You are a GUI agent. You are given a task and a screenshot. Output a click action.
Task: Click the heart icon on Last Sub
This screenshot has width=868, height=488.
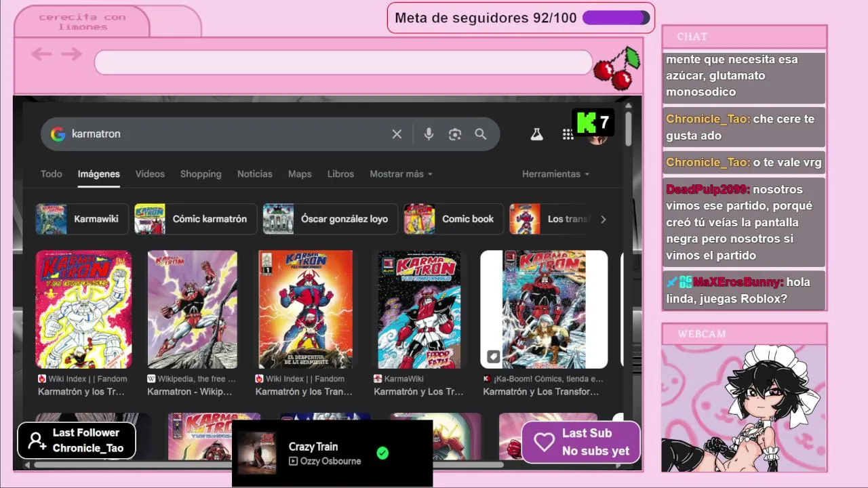(x=544, y=442)
